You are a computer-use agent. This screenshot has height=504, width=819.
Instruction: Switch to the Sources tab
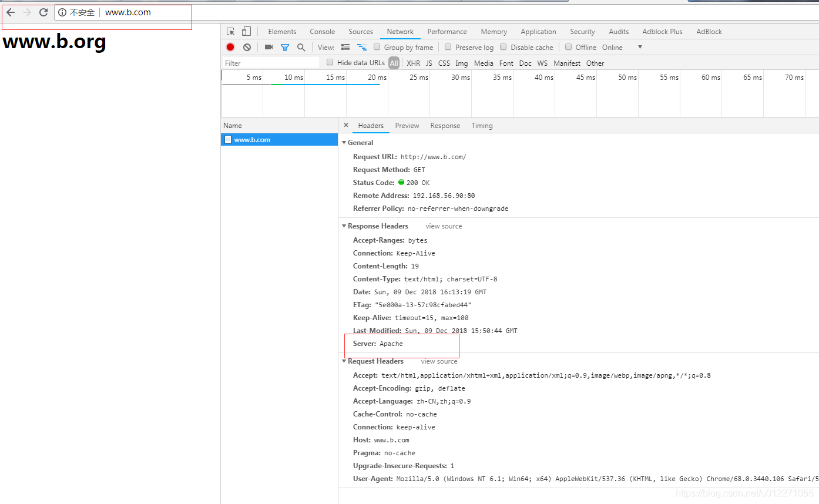[x=361, y=32]
